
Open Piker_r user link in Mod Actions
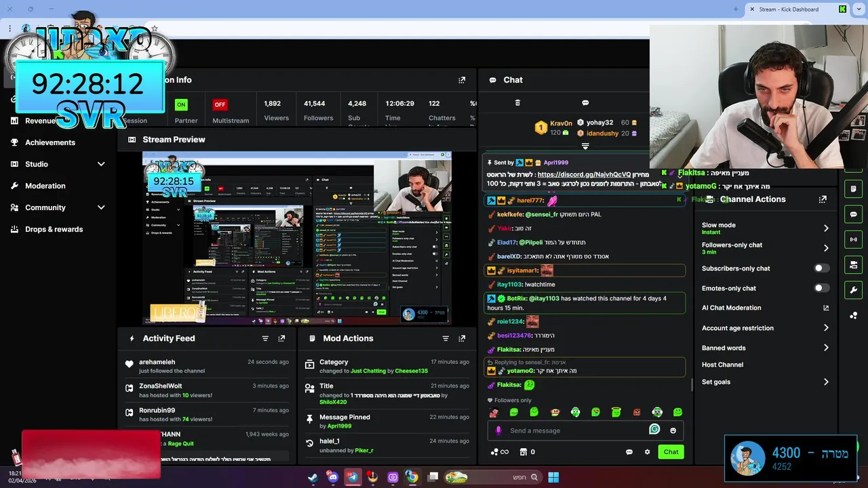tap(363, 450)
